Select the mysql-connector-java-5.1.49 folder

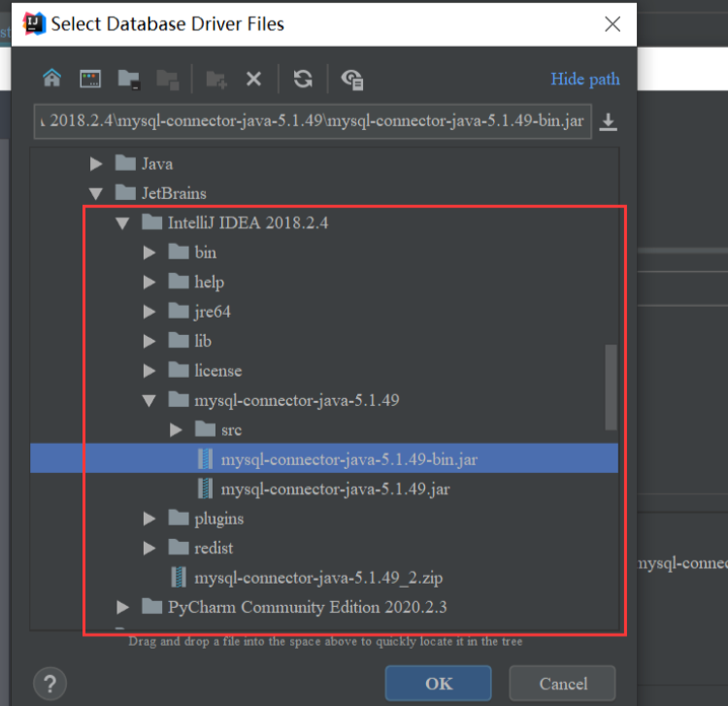pyautogui.click(x=283, y=400)
